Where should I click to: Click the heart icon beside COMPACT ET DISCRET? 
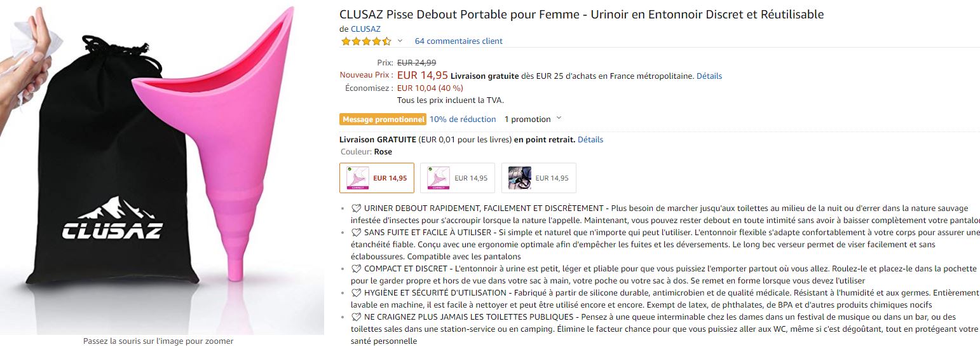coord(357,269)
